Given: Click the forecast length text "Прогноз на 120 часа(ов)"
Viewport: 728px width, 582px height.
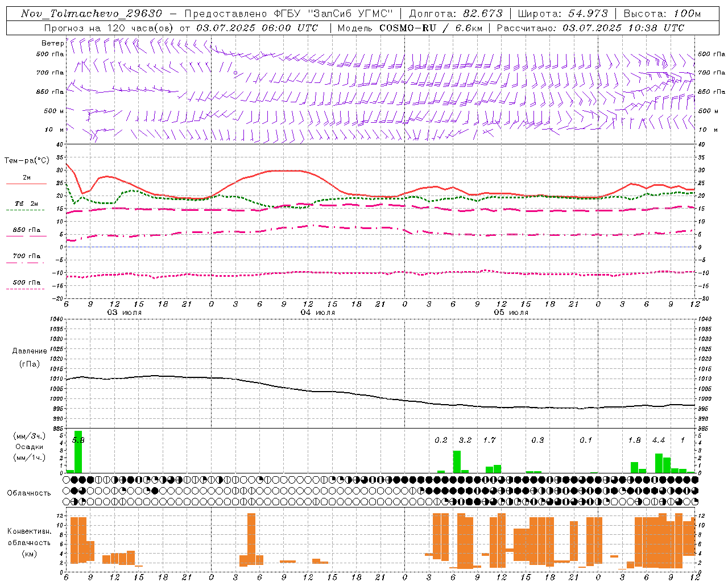Looking at the screenshot, I should 109,28.
